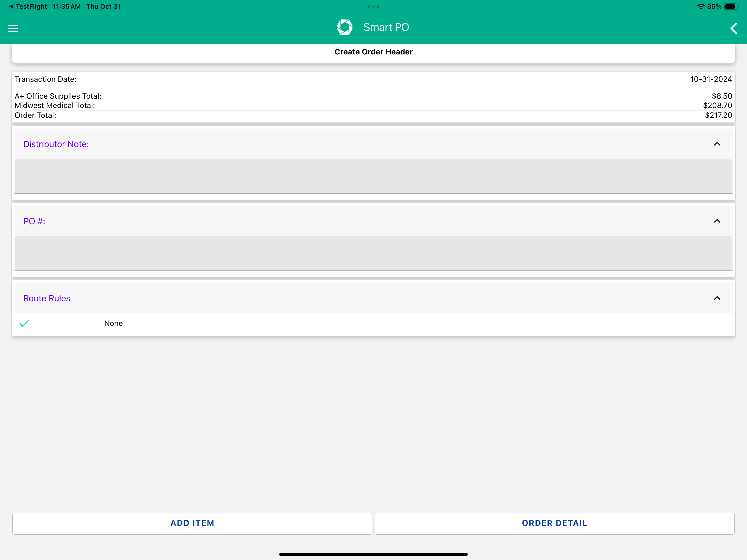This screenshot has width=747, height=560.
Task: Tap the 85% battery percentage
Action: pyautogui.click(x=714, y=6)
